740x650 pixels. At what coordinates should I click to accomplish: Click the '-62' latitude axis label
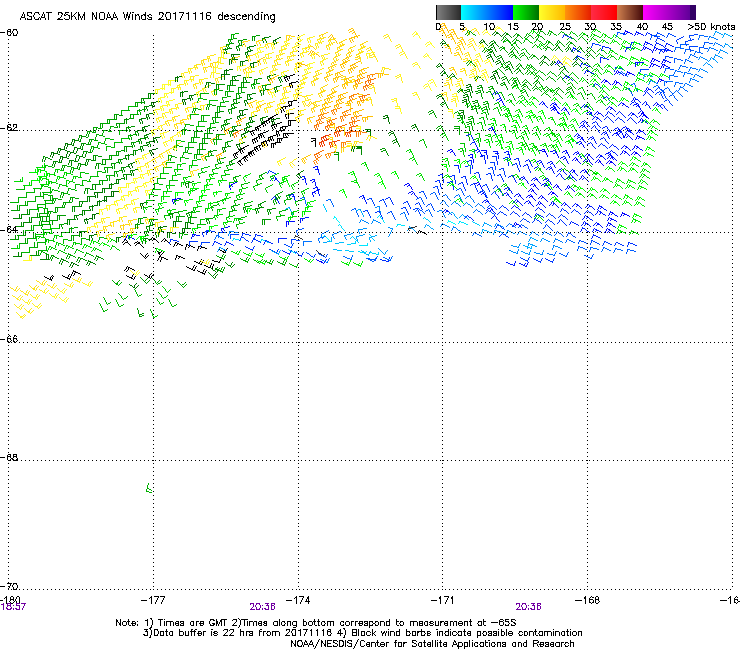9,127
